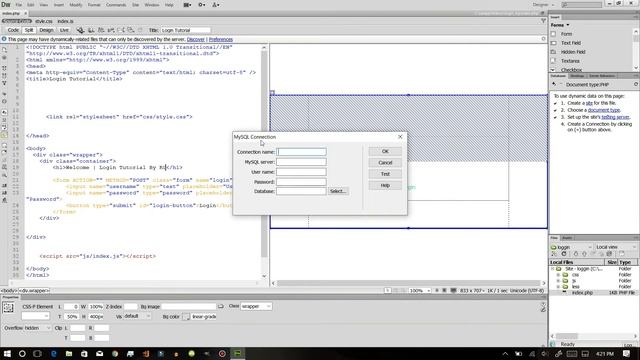
Task: Click the Test connection button
Action: point(385,174)
